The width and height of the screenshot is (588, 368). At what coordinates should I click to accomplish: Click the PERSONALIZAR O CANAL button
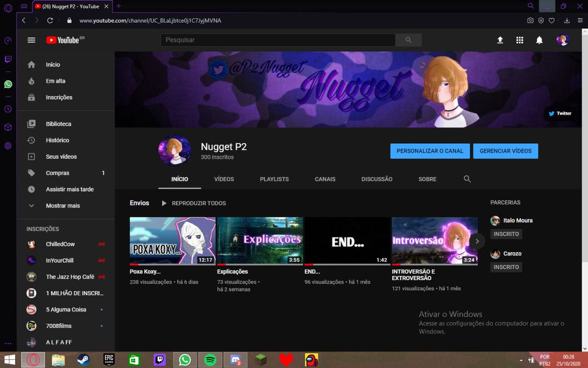point(430,151)
